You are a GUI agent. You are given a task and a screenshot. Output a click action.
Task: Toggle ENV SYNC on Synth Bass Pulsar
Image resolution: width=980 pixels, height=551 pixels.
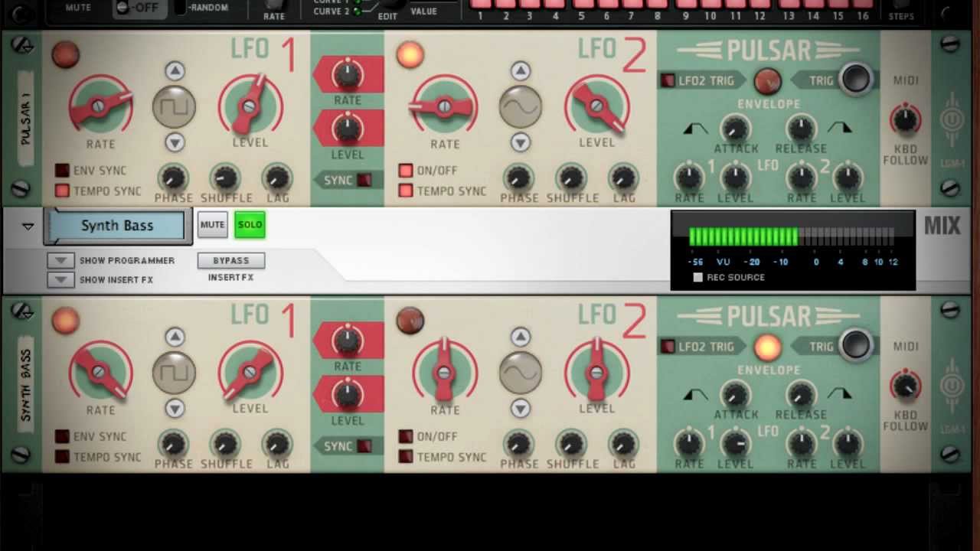point(62,437)
